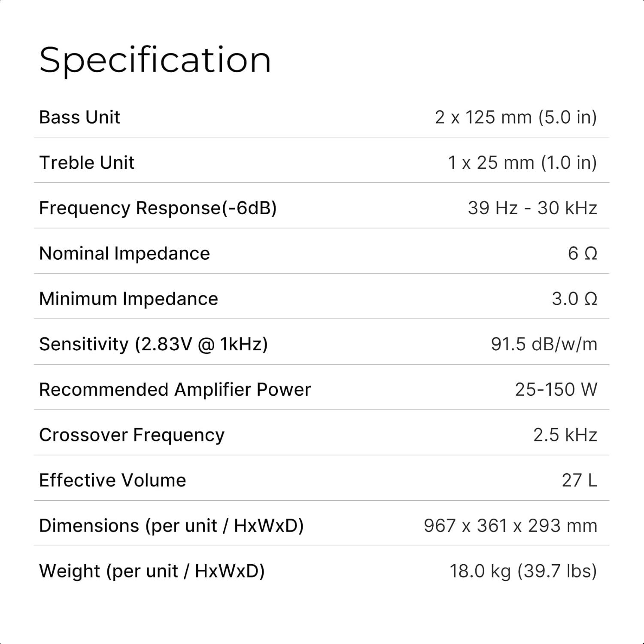Select the 18.0 kg (39.7 lbs) weight value

coord(523,571)
